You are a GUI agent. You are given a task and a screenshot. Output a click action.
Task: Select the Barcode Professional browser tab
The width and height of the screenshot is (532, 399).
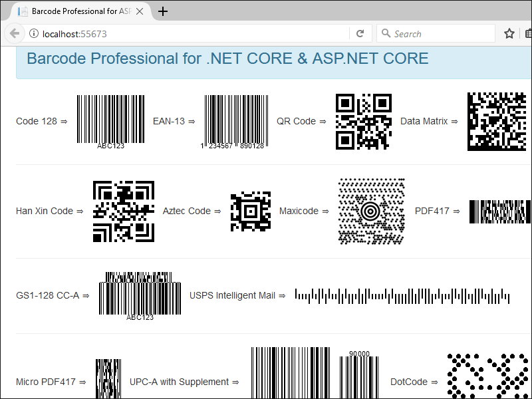(x=80, y=11)
